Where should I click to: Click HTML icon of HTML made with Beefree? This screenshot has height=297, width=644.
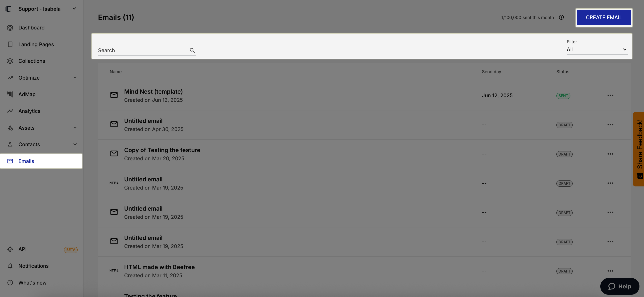(114, 270)
